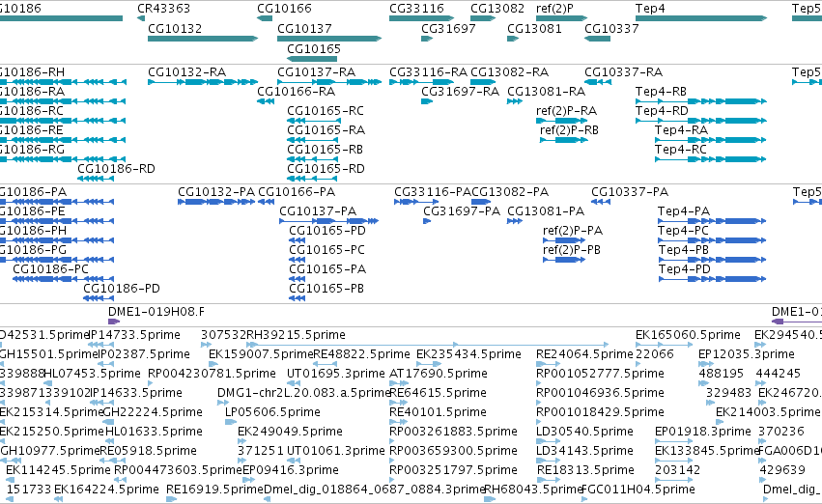This screenshot has width=822, height=504.
Task: Click EST FGC011H04.5prime label
Action: pyautogui.click(x=638, y=489)
